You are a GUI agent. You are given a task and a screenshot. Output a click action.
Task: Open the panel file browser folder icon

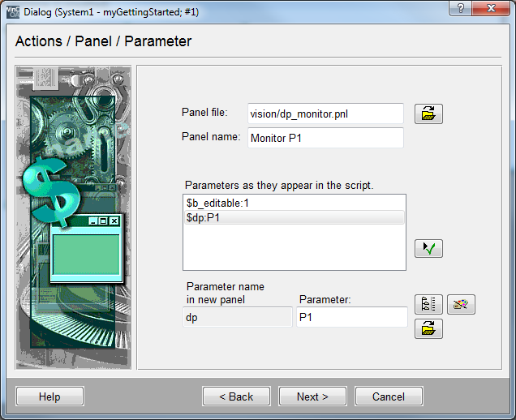click(x=428, y=114)
